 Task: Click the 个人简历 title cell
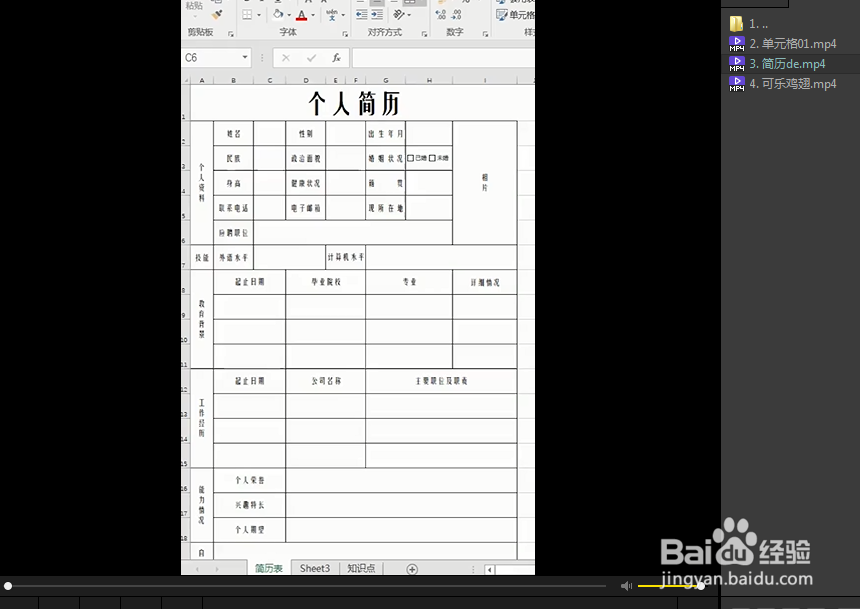pos(354,103)
